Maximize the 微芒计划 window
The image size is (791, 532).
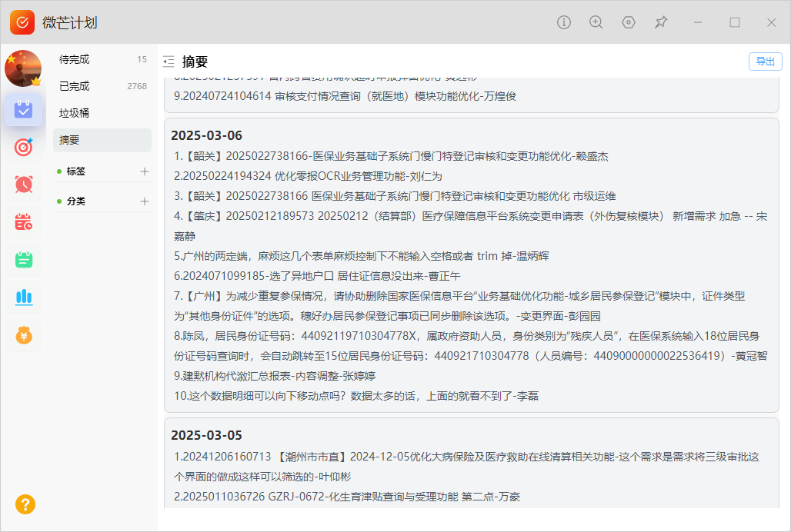735,22
